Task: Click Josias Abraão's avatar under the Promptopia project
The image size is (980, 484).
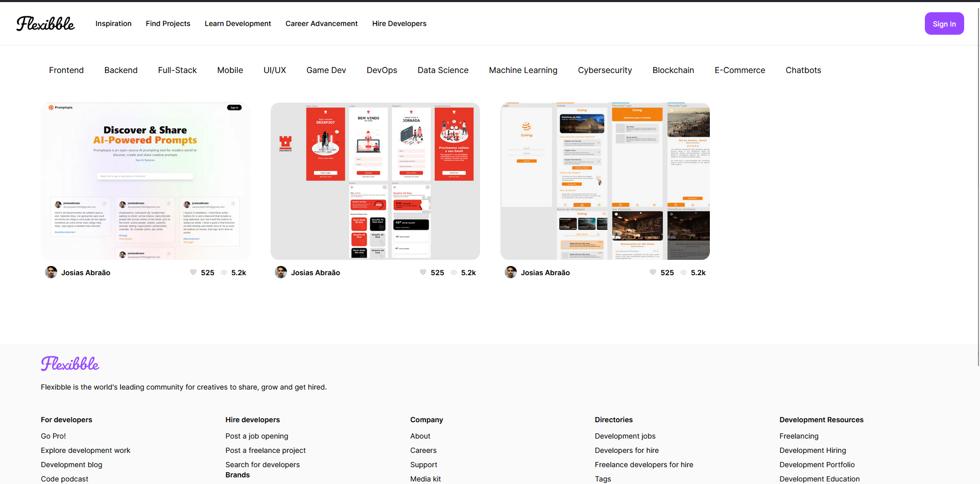Action: pyautogui.click(x=51, y=272)
